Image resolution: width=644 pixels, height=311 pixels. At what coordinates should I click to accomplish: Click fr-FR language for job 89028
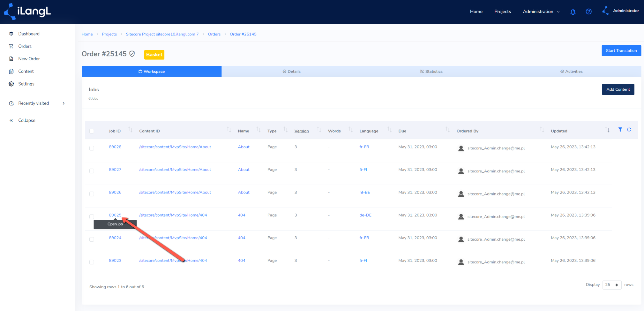tap(364, 147)
